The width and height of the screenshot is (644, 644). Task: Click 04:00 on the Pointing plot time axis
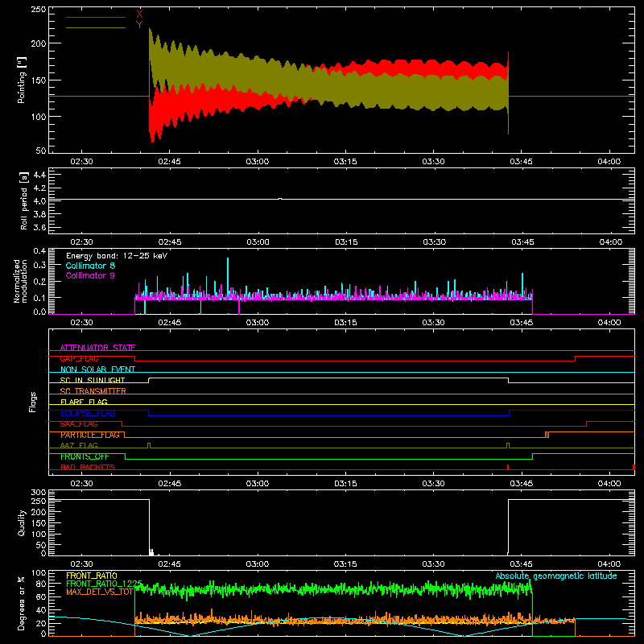click(x=609, y=162)
